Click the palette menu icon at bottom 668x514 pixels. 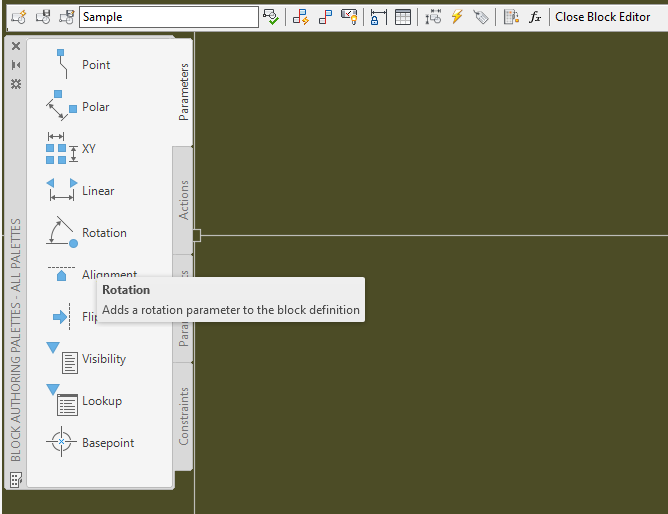tap(16, 480)
